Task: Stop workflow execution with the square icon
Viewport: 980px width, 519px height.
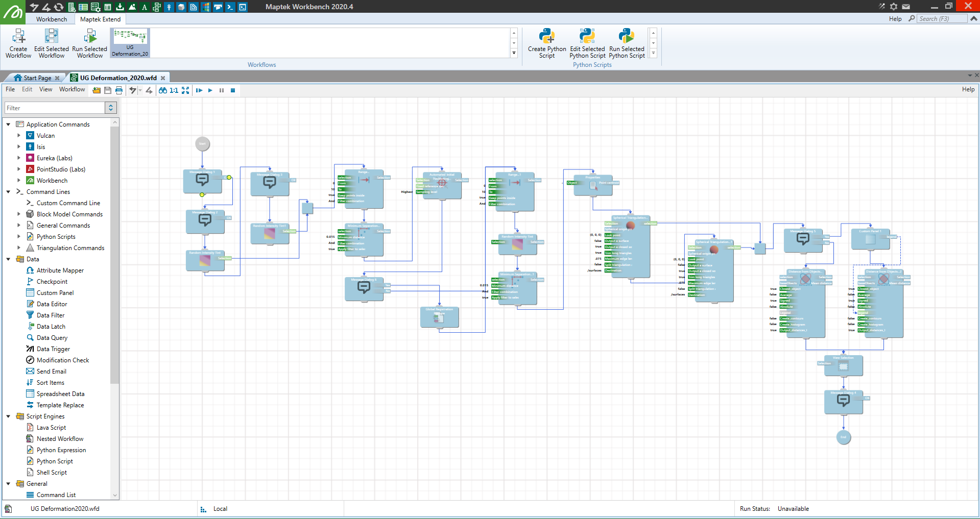Action: point(233,90)
